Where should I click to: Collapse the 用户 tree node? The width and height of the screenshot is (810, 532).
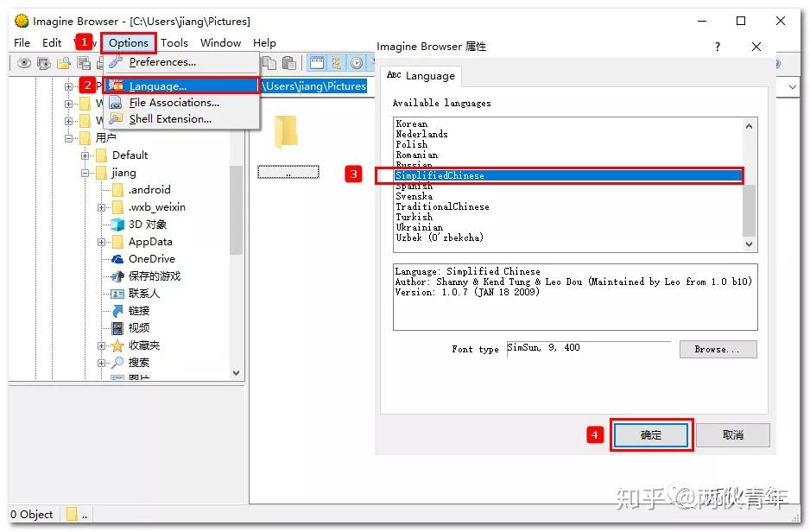pyautogui.click(x=68, y=138)
